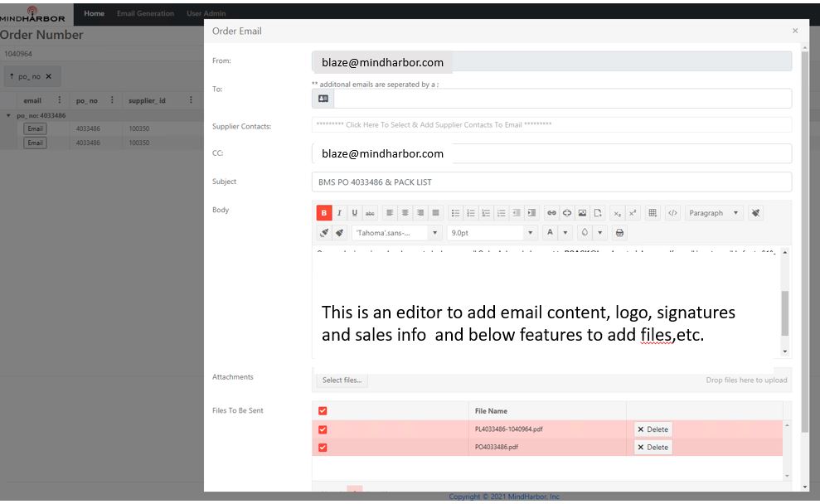Print the email body via the printer icon
The width and height of the screenshot is (820, 504).
(619, 233)
